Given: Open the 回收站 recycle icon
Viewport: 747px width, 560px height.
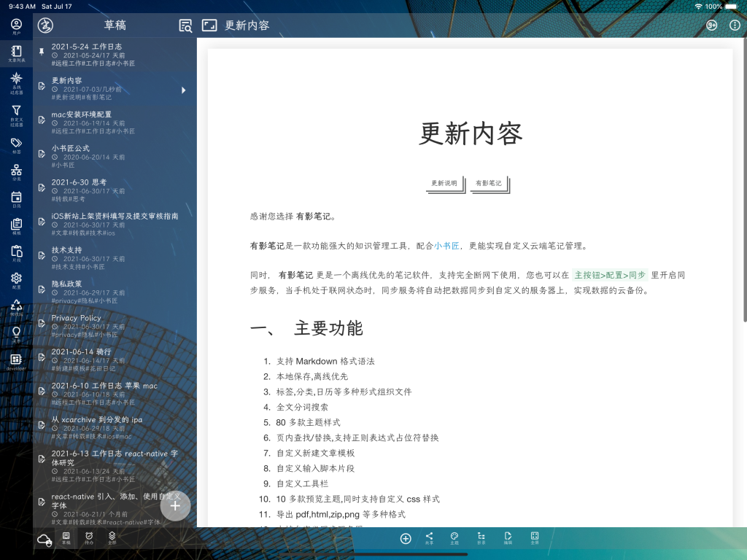Looking at the screenshot, I should [16, 308].
